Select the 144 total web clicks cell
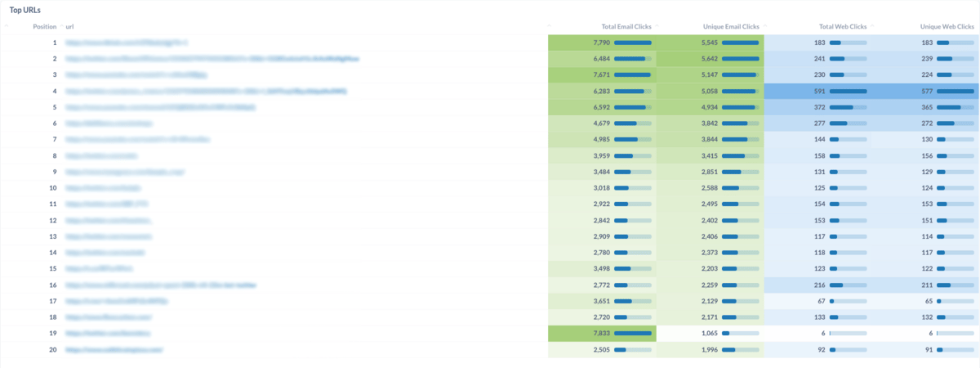The width and height of the screenshot is (980, 368). 819,139
